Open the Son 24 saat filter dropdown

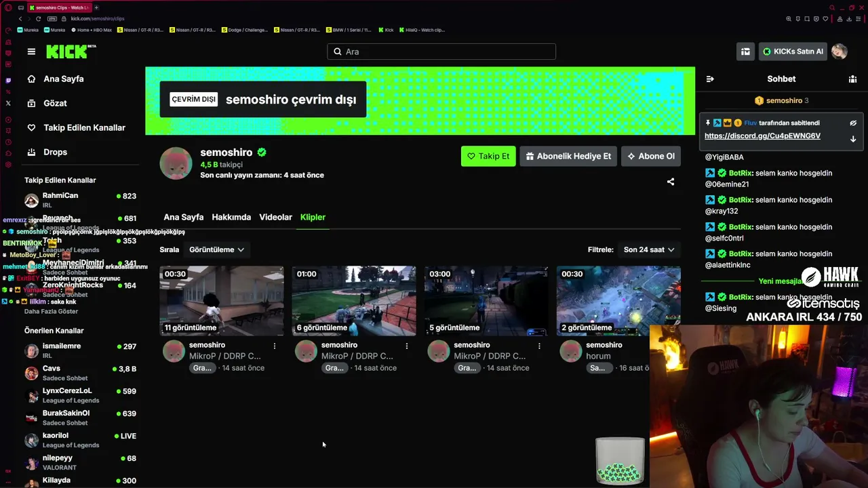[649, 249]
